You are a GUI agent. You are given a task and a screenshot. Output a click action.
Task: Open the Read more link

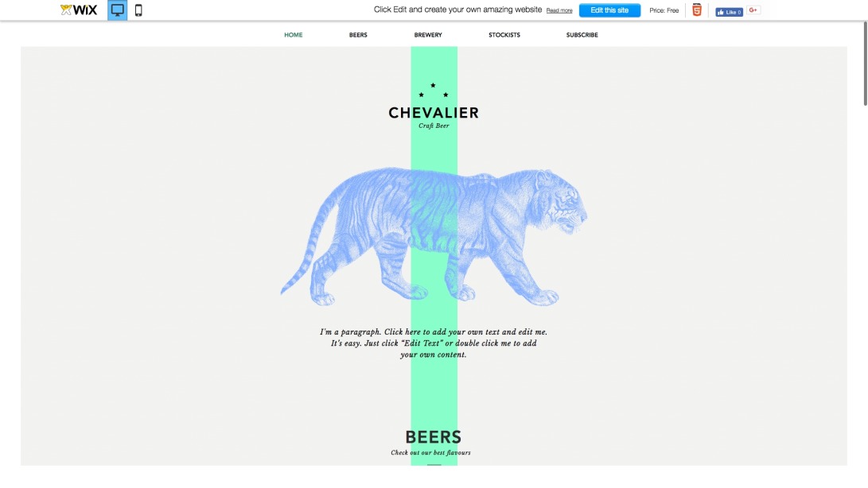click(x=559, y=10)
